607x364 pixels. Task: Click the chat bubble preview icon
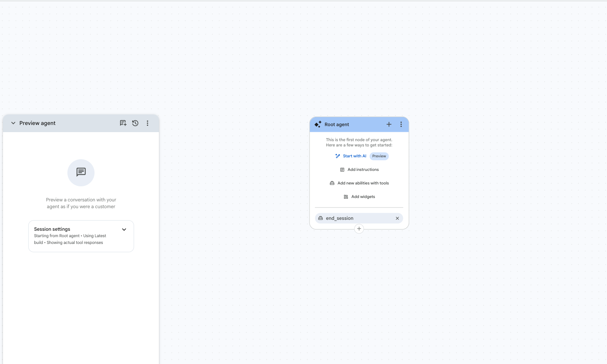click(x=81, y=172)
